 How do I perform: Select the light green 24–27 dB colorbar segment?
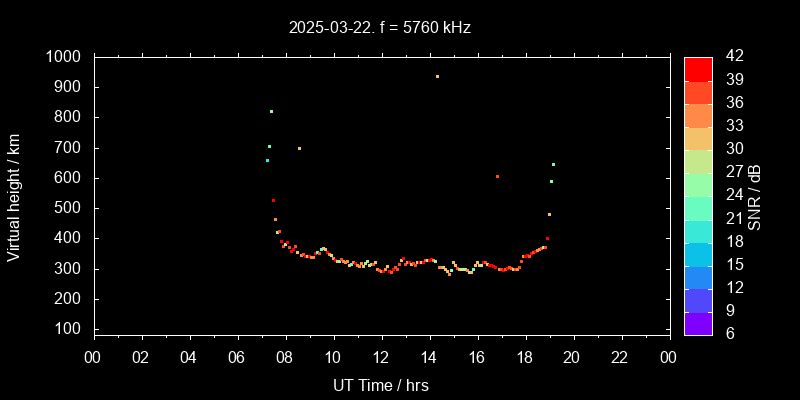coord(698,184)
